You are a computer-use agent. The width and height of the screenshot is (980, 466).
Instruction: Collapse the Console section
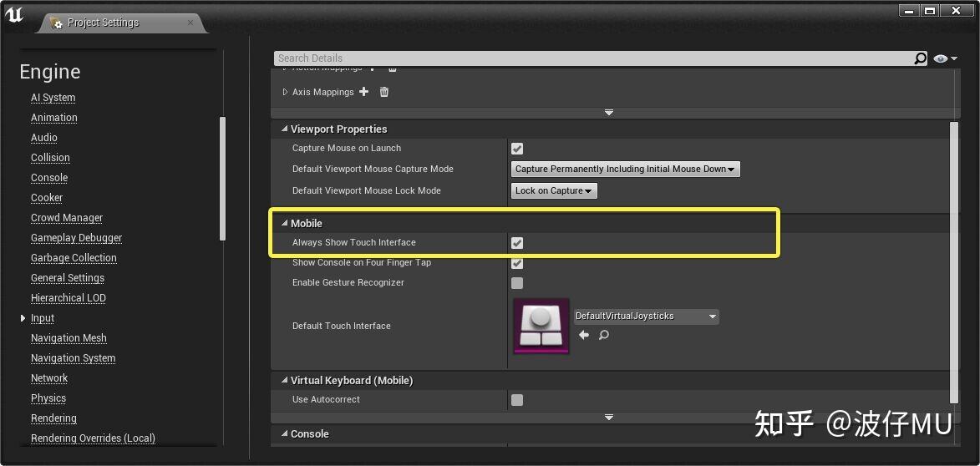(284, 434)
